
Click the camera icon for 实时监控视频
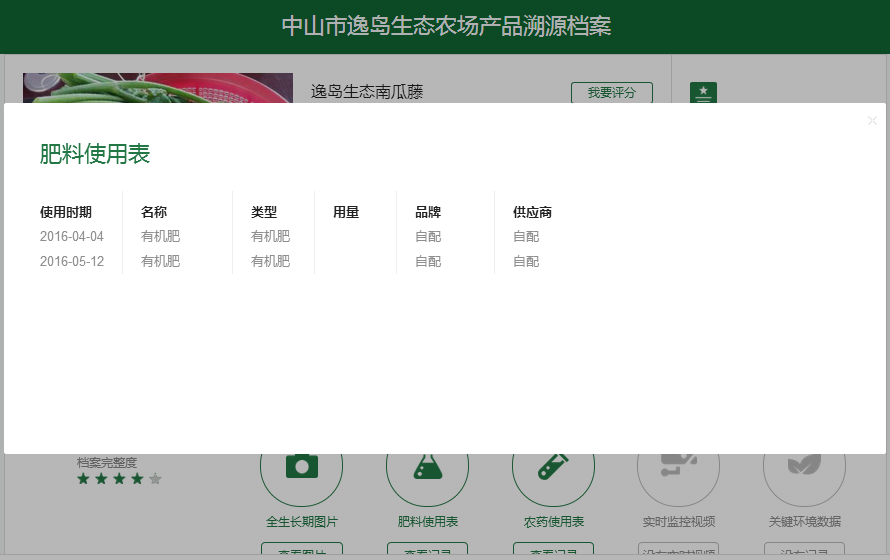pyautogui.click(x=679, y=467)
